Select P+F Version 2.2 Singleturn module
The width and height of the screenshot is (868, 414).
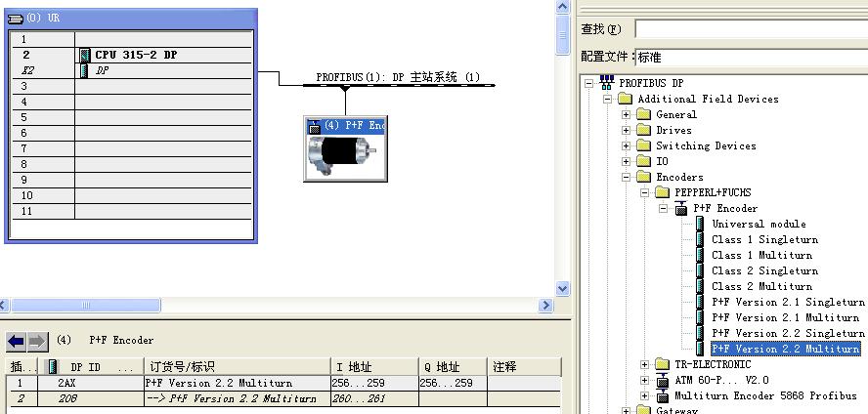point(788,333)
